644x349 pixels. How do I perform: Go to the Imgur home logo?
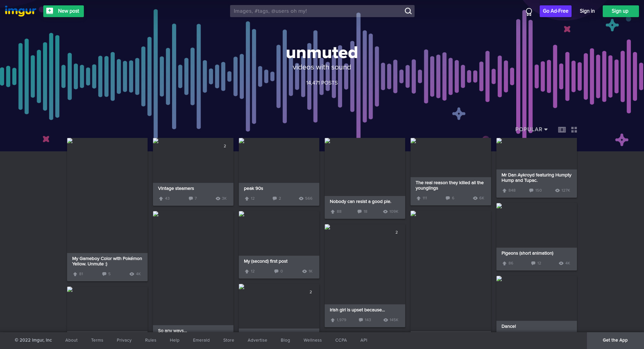click(20, 11)
